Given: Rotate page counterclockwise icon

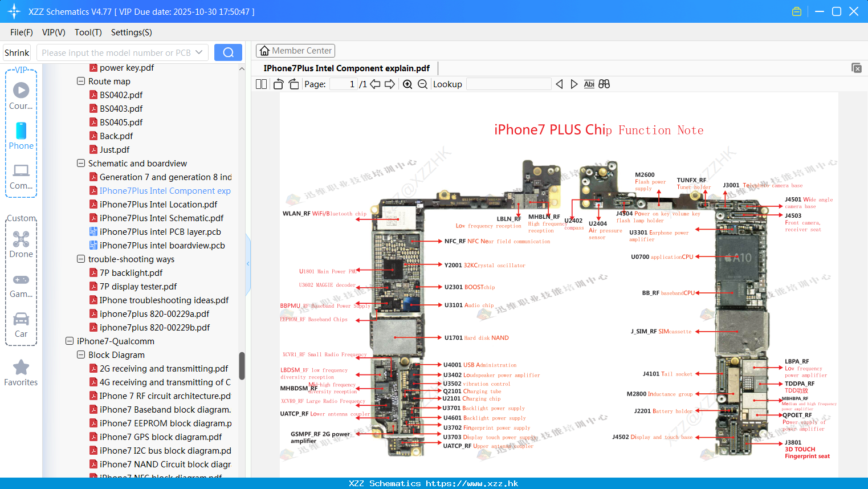Looking at the screenshot, I should (278, 84).
